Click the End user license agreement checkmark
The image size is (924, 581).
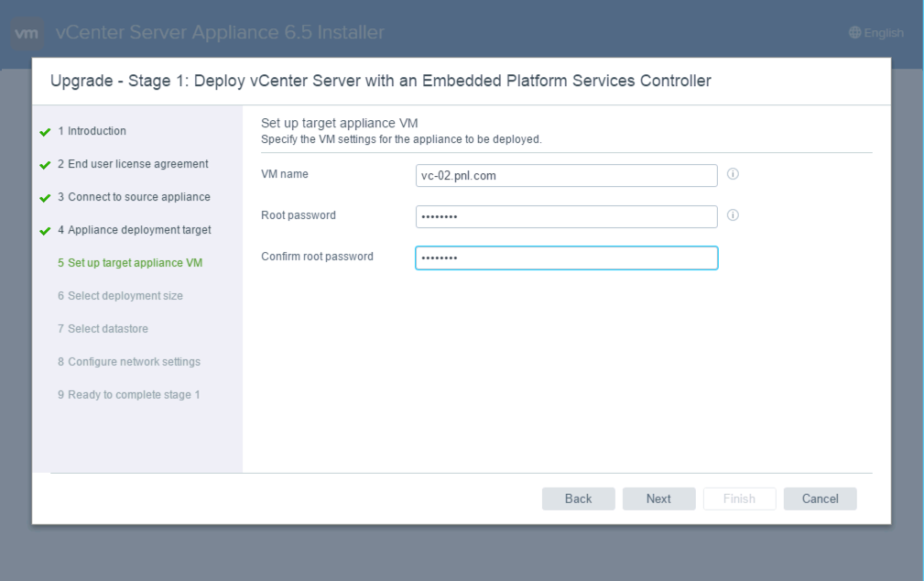click(x=45, y=165)
